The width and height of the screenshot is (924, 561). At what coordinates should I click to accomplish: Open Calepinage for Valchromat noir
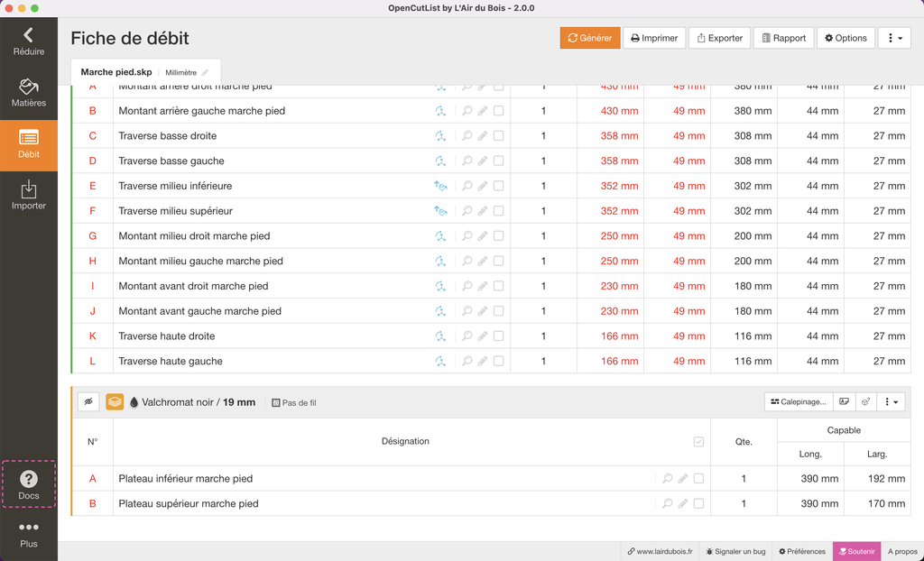click(799, 402)
